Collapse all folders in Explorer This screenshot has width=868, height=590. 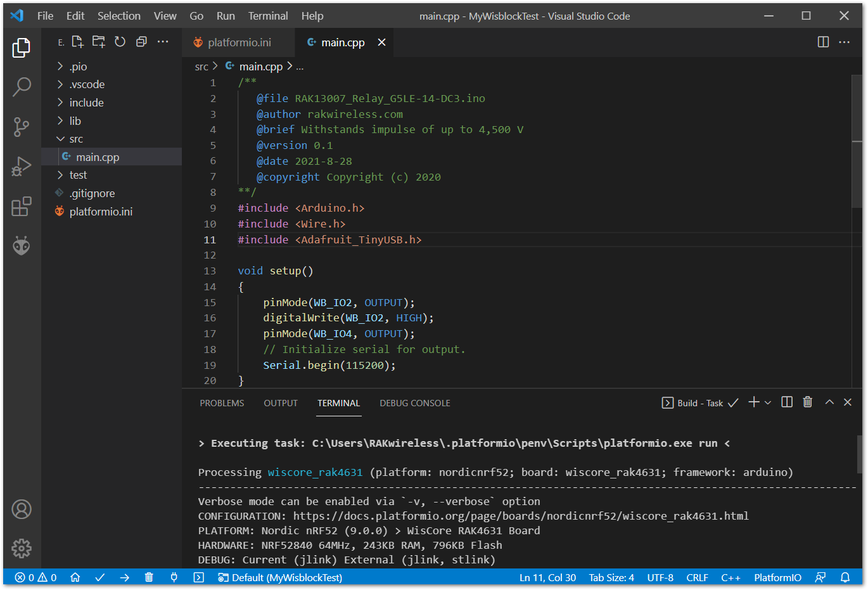pyautogui.click(x=141, y=42)
